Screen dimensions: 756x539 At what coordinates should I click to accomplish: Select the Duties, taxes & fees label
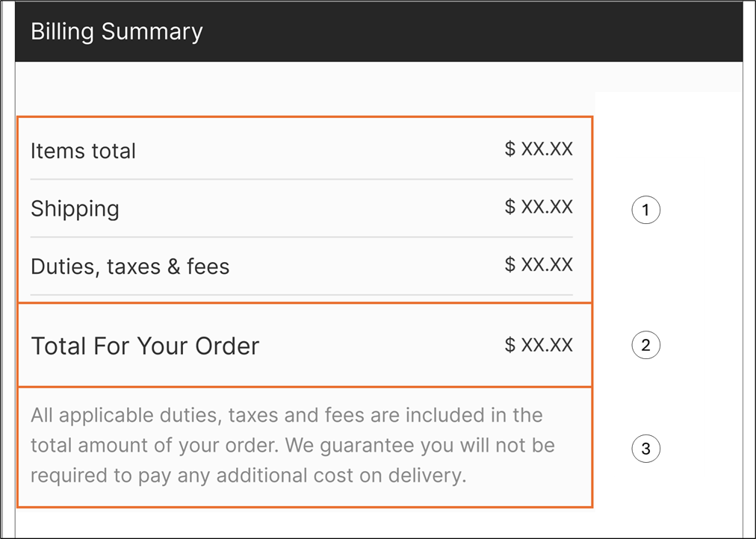click(x=130, y=267)
